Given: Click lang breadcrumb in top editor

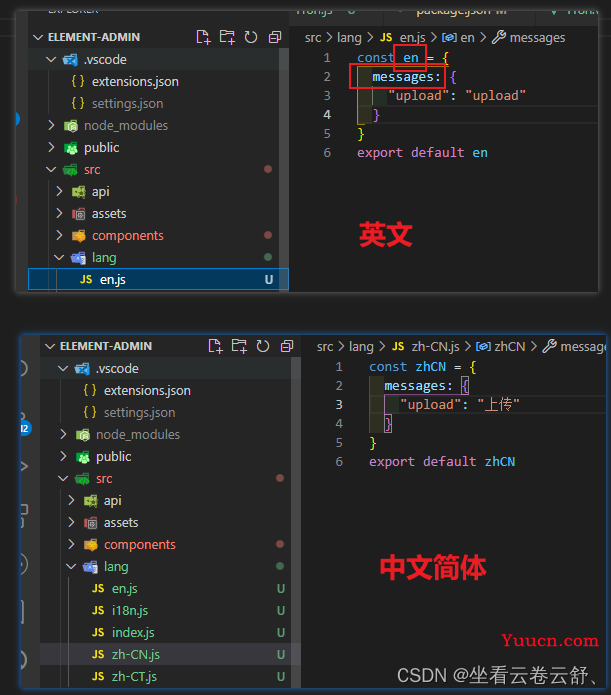Looking at the screenshot, I should point(349,38).
